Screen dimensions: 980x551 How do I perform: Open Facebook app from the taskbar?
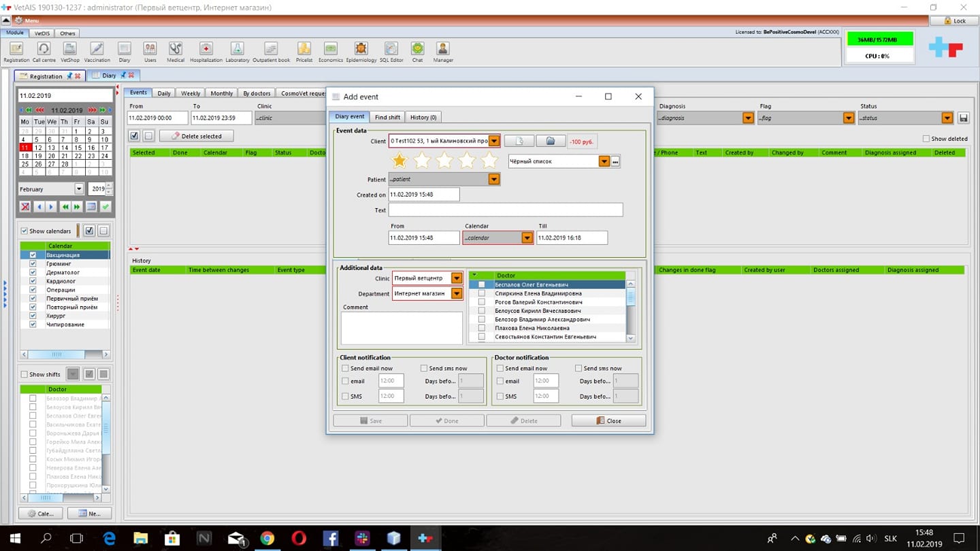point(330,538)
